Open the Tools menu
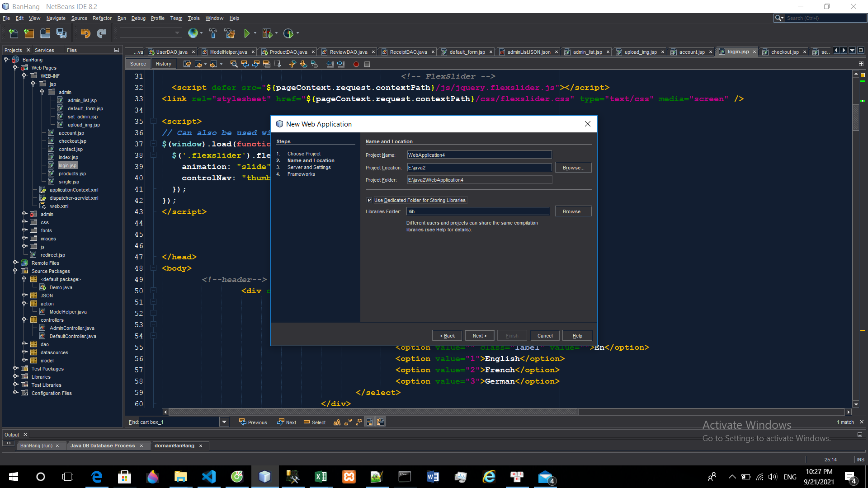 coord(193,18)
